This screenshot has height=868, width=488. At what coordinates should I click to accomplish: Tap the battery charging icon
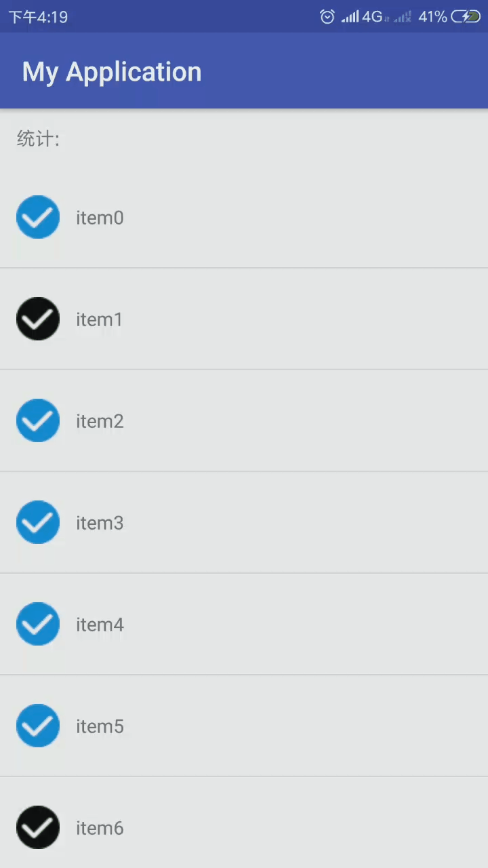[x=466, y=17]
